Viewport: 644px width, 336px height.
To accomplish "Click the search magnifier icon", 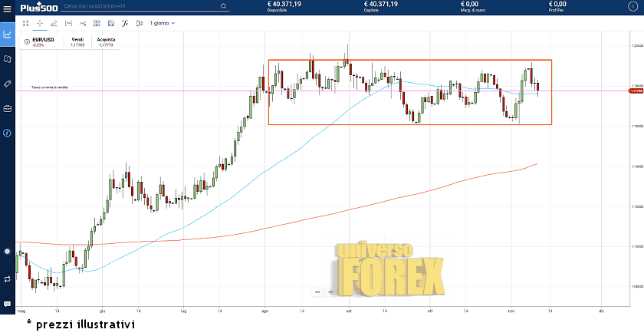I will click(x=224, y=6).
